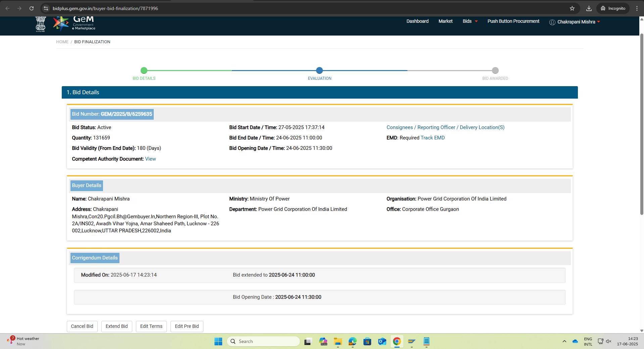Click BID FINALIZATION breadcrumb text
The height and width of the screenshot is (349, 644).
tap(92, 42)
